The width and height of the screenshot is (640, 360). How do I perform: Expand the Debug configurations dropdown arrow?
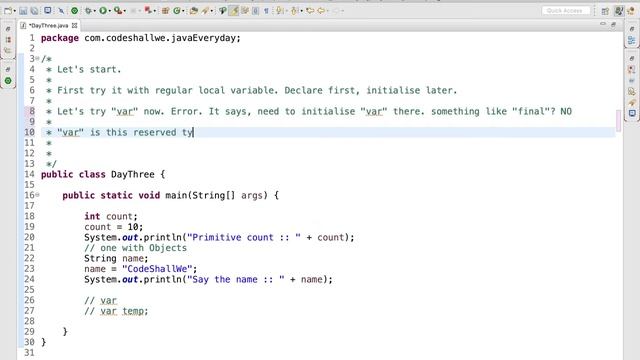[x=94, y=11]
